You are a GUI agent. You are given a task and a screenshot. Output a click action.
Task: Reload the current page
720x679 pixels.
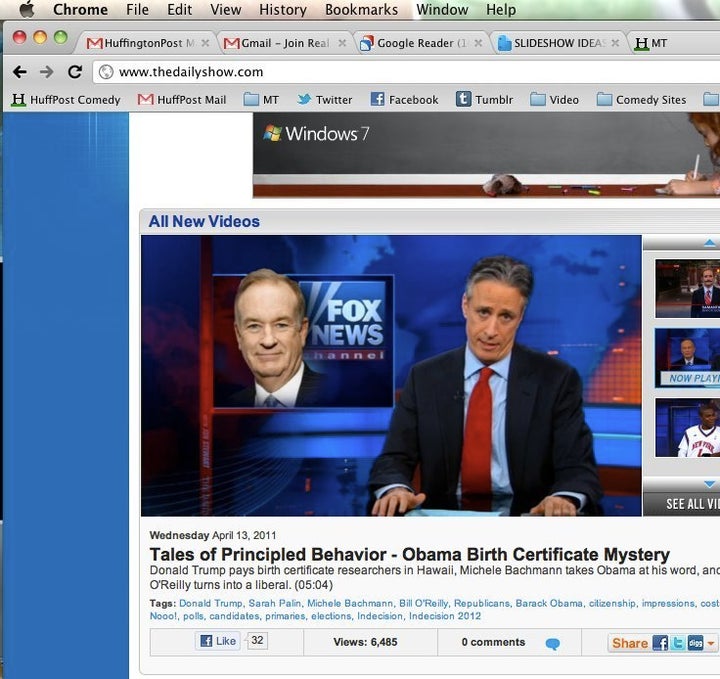[75, 72]
